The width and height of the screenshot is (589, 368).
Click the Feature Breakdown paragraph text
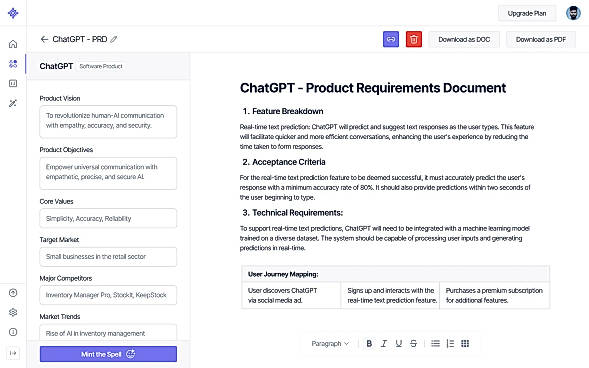click(x=387, y=137)
